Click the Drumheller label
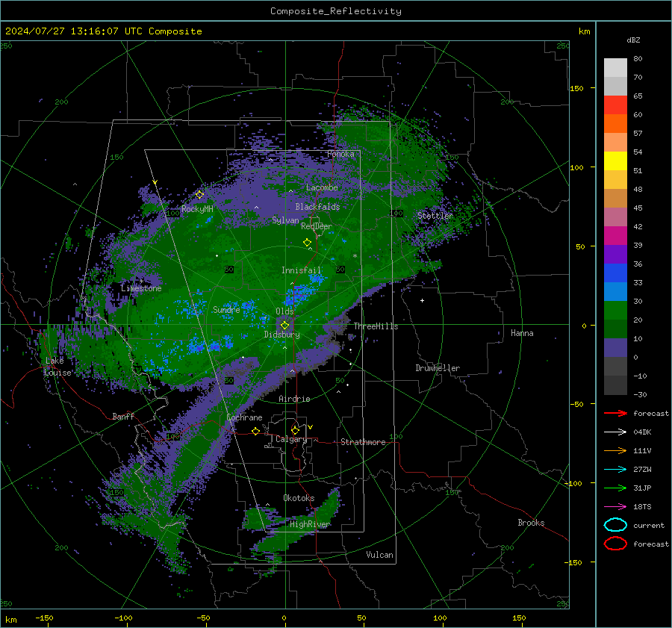 tap(438, 368)
